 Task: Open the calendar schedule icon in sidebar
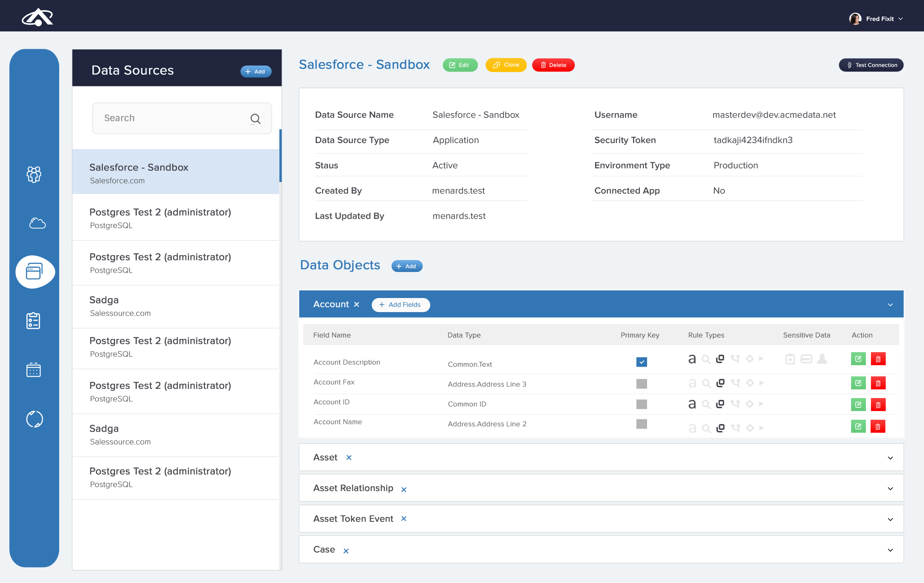coord(33,370)
